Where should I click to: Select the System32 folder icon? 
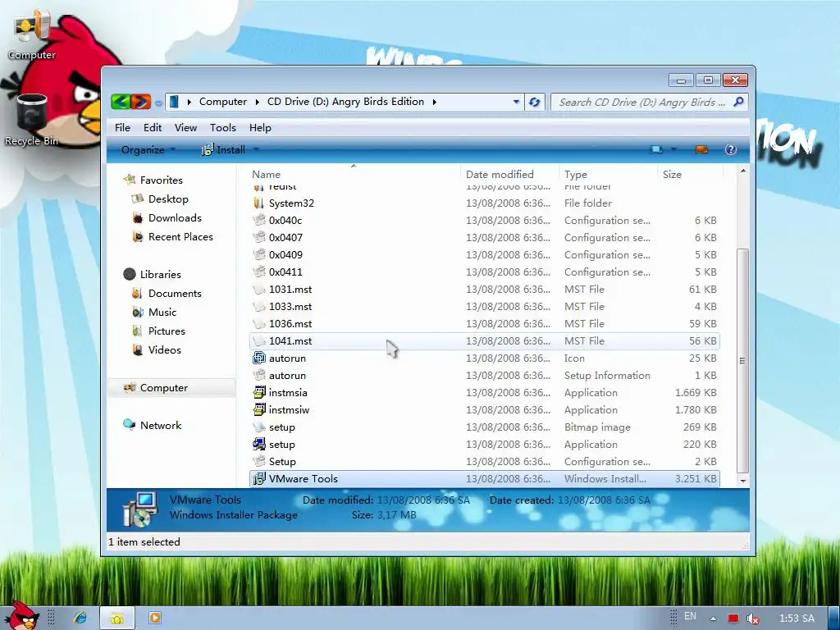tap(259, 203)
